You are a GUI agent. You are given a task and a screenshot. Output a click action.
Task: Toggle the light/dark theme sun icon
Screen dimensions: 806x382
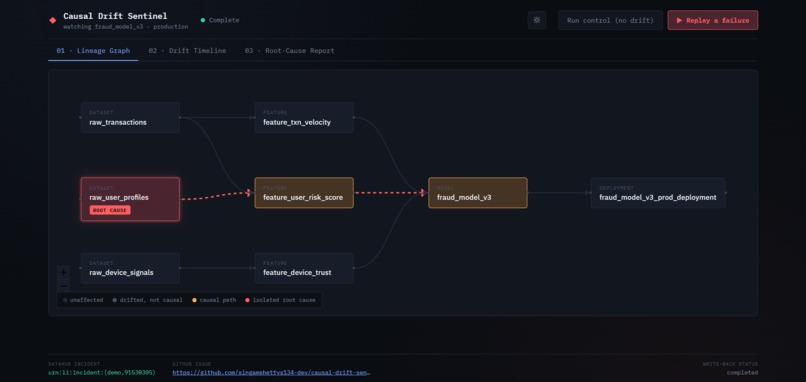point(537,21)
